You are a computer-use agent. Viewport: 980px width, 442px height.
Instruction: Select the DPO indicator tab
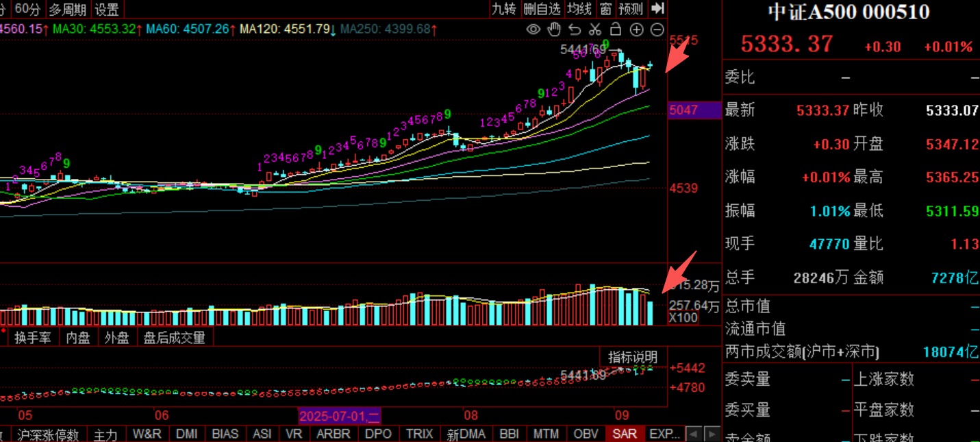pos(378,434)
